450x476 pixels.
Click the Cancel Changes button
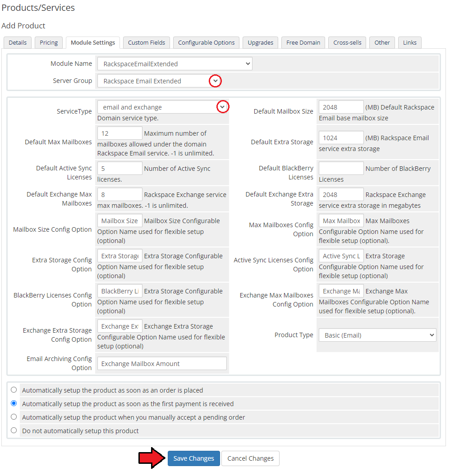tap(250, 458)
